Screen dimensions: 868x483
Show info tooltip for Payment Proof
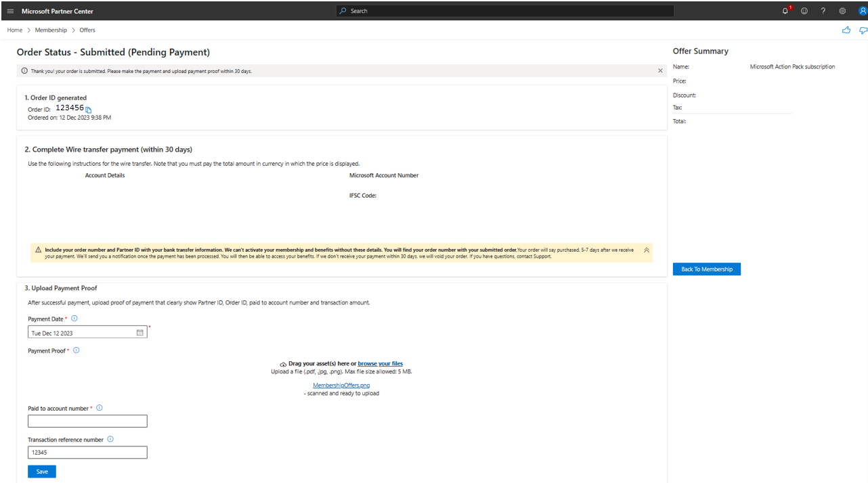coord(76,350)
